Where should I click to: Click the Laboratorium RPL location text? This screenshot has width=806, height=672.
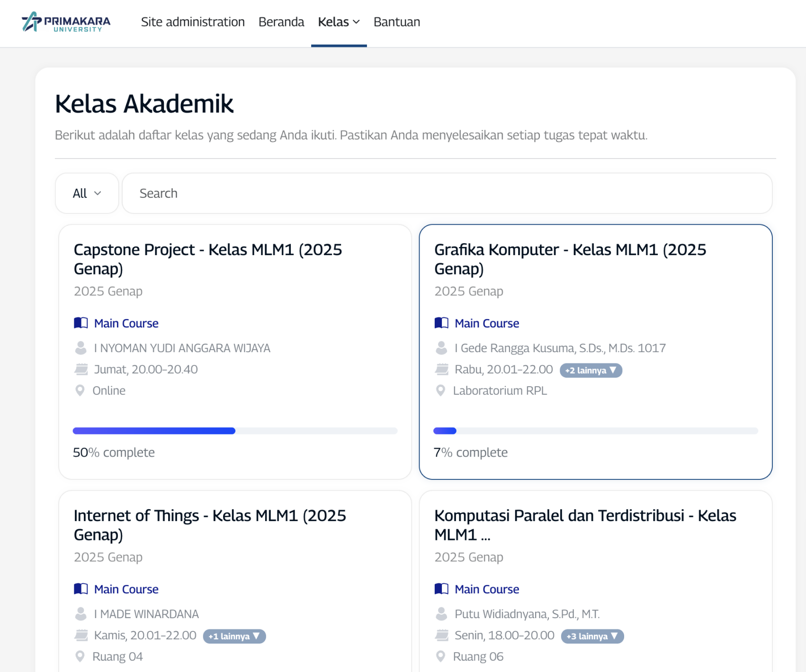point(500,391)
